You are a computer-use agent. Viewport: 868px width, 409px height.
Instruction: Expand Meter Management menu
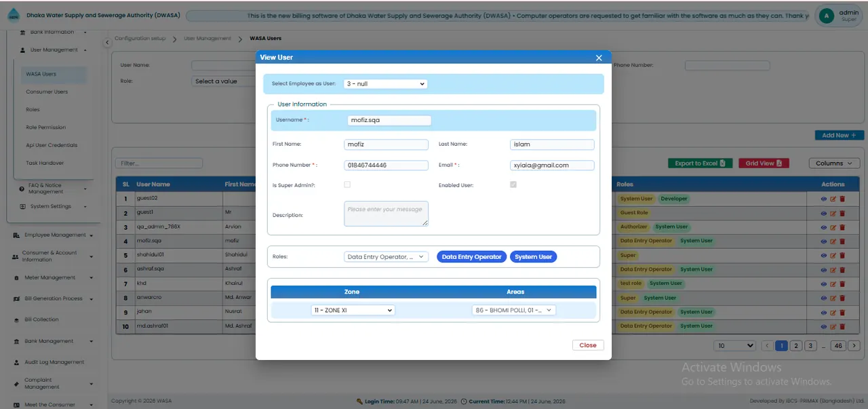54,277
